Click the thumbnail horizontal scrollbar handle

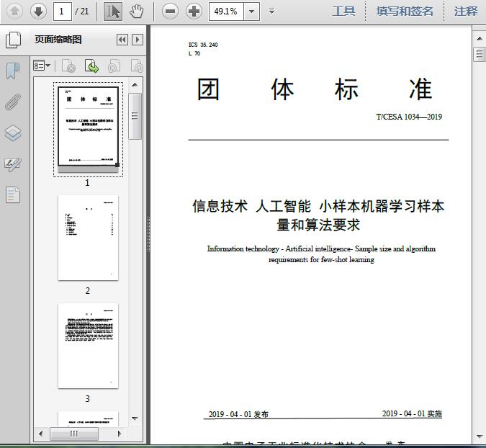coord(74,434)
